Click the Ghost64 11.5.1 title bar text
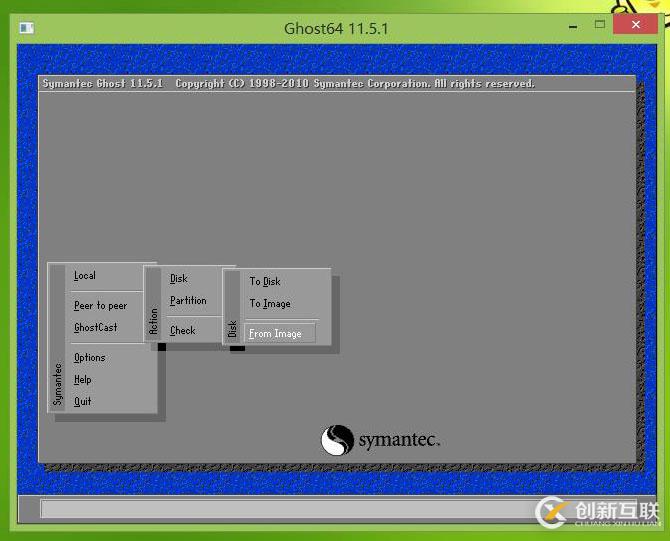670x541 pixels. [x=336, y=29]
